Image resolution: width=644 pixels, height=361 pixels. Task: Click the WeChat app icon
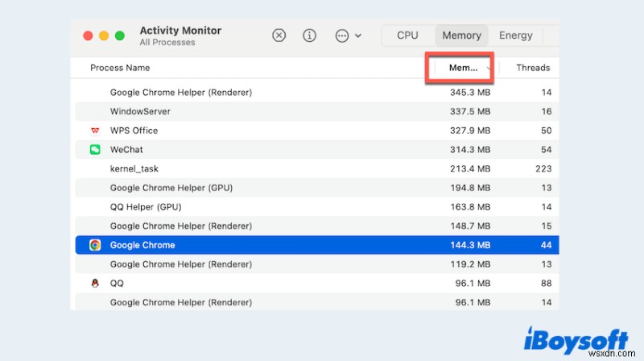point(95,150)
